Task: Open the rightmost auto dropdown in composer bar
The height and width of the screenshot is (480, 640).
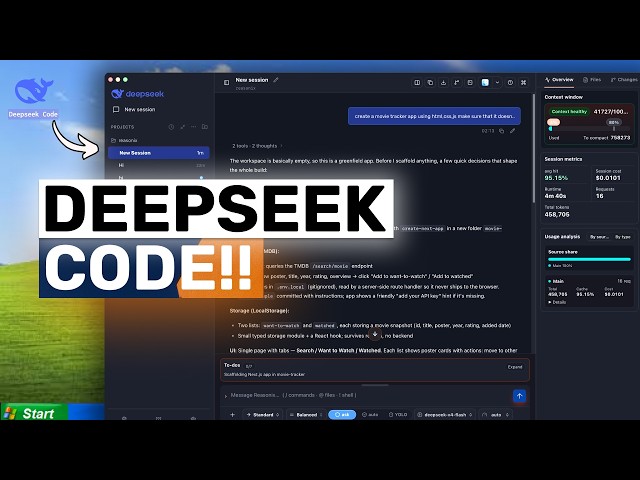Action: pyautogui.click(x=496, y=415)
